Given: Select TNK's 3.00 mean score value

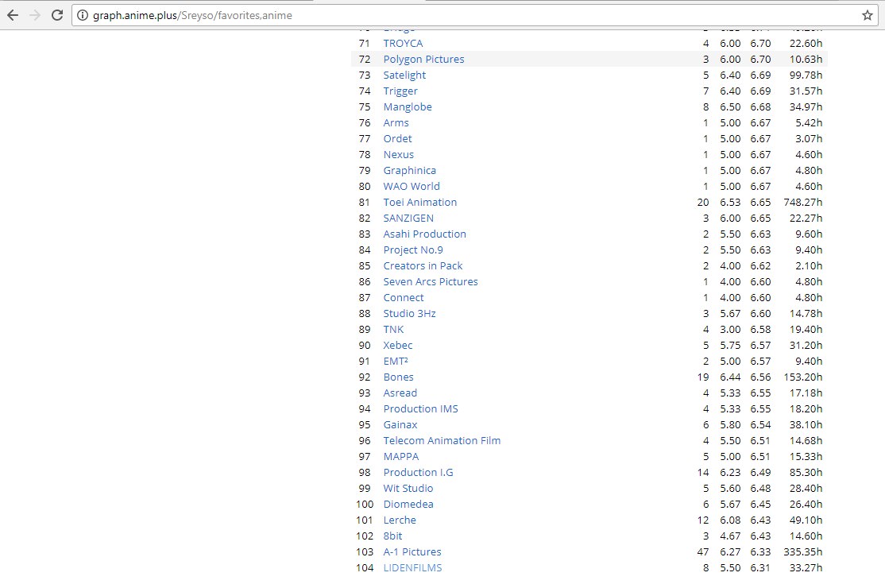Looking at the screenshot, I should click(730, 329).
